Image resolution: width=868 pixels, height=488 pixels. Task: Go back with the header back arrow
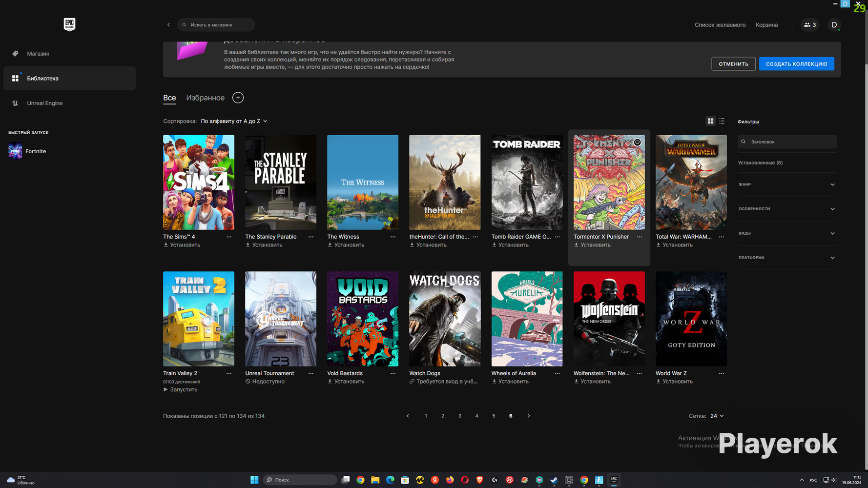(x=169, y=25)
